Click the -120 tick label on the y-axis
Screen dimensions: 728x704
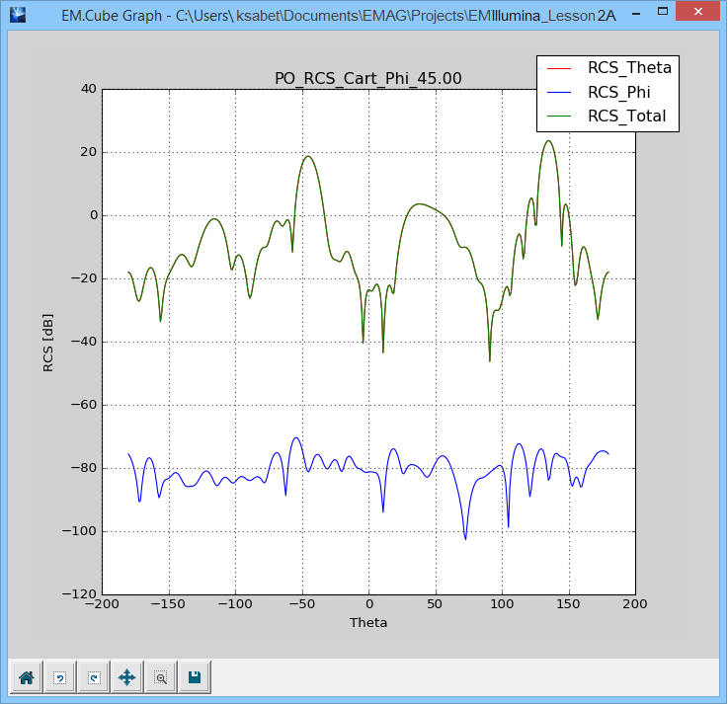click(x=80, y=594)
